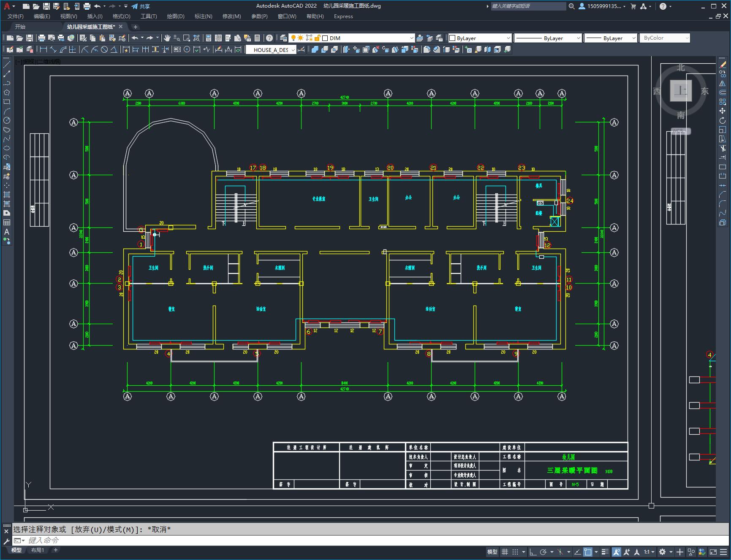731x560 pixels.
Task: Add a new drawing tab with plus button
Action: click(x=135, y=27)
